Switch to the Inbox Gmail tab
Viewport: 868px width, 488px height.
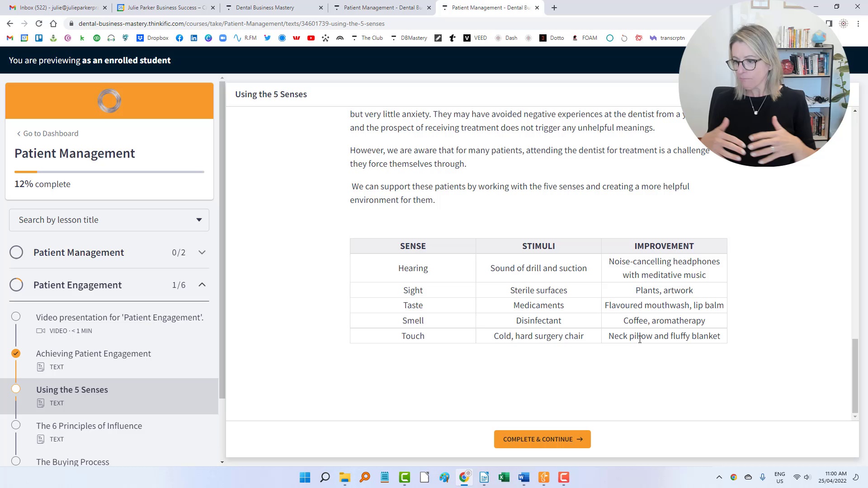pos(59,8)
